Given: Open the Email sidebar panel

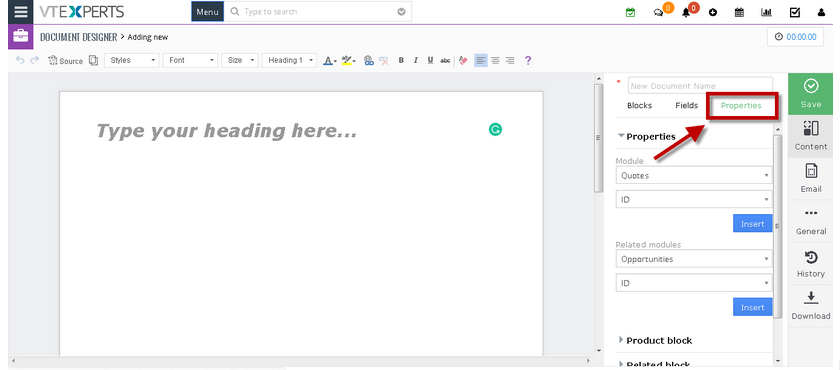Looking at the screenshot, I should click(x=811, y=178).
